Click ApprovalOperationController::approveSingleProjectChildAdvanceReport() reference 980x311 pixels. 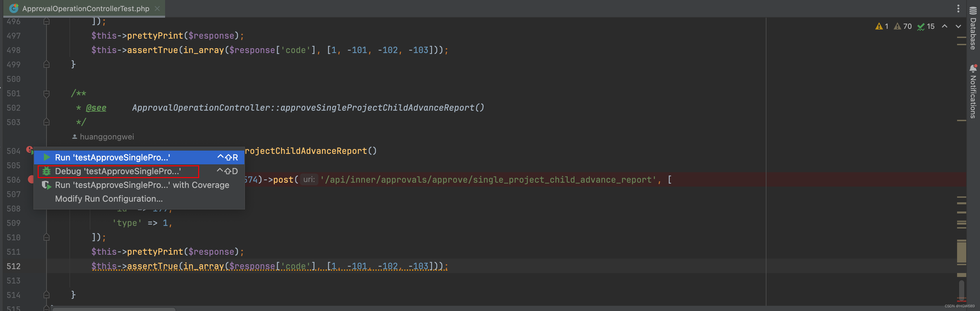308,108
